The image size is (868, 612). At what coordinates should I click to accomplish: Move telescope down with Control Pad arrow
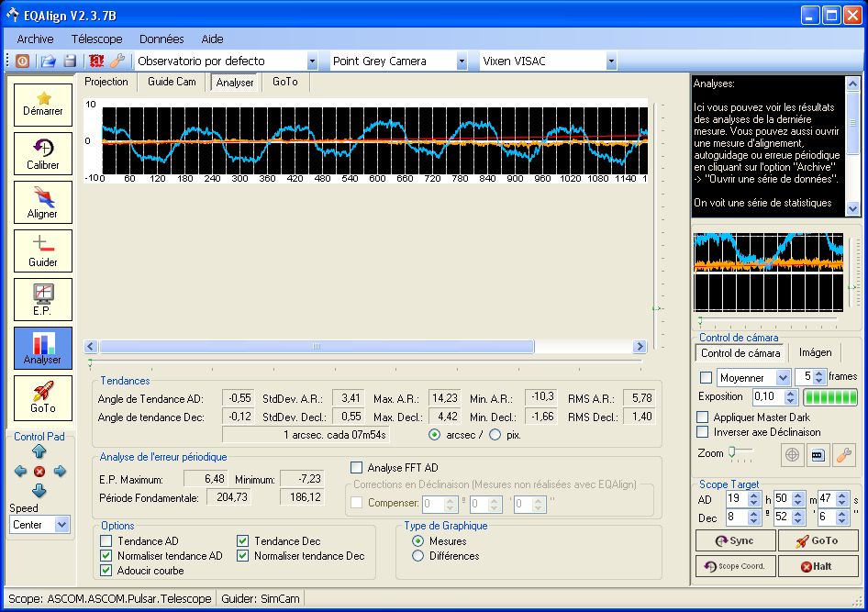[x=39, y=490]
